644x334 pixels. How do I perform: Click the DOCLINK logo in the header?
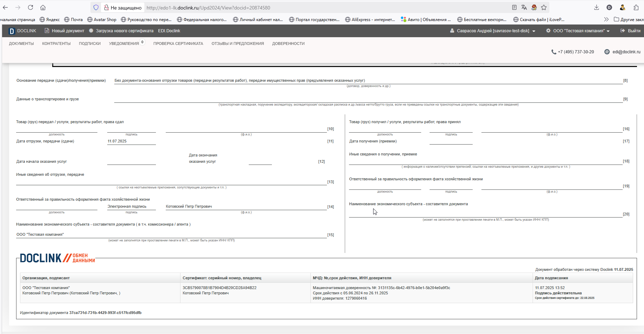[x=22, y=31]
